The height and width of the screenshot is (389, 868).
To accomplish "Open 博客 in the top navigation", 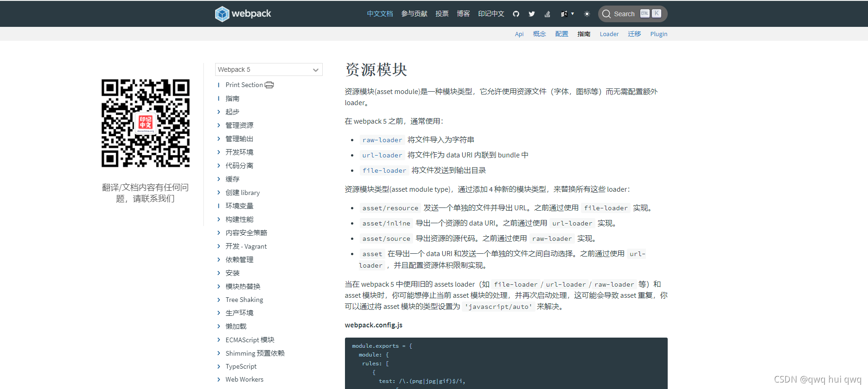I will click(x=463, y=14).
